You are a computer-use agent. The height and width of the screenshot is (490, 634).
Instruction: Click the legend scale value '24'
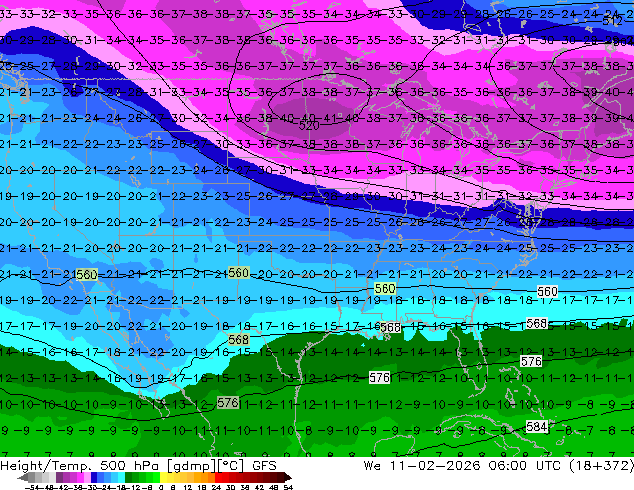click(x=216, y=487)
